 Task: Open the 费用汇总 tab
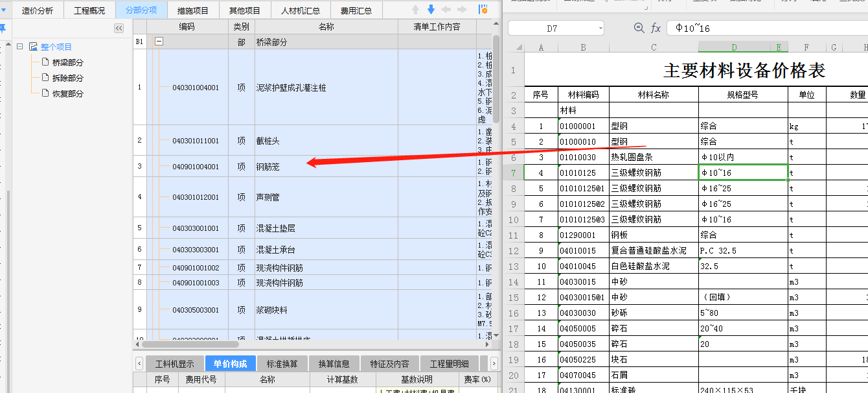coord(356,10)
